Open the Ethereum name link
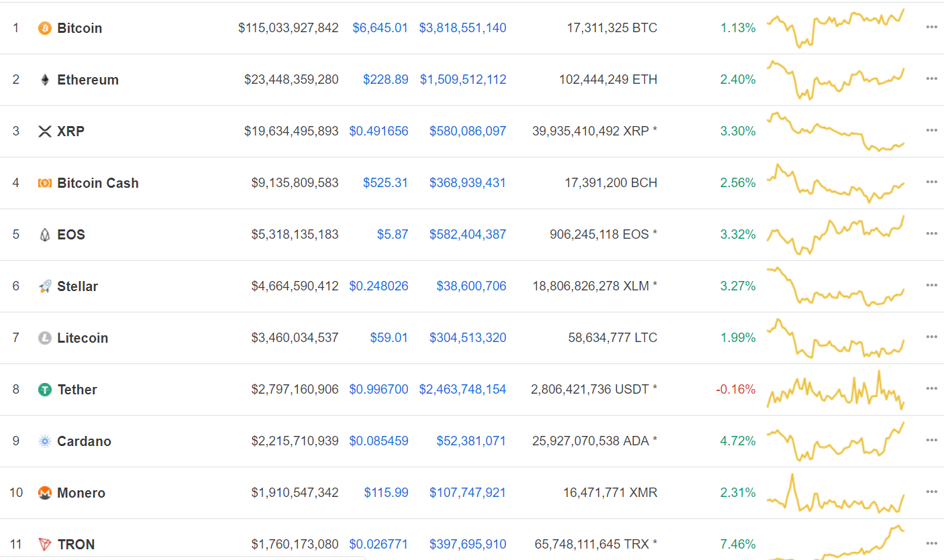Image resolution: width=944 pixels, height=560 pixels. tap(88, 80)
